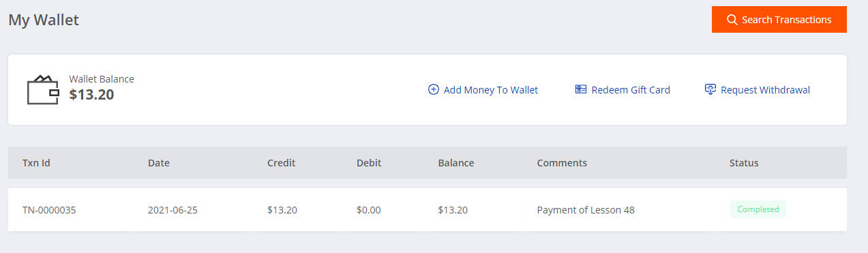Click the Txn Id column header
The image size is (868, 253).
36,163
